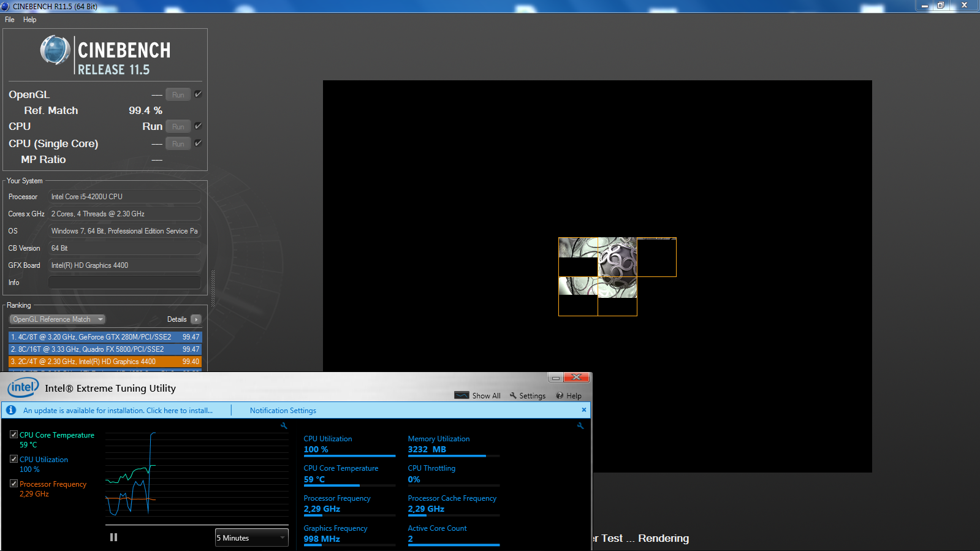Close the Intel XTU window

[x=577, y=377]
